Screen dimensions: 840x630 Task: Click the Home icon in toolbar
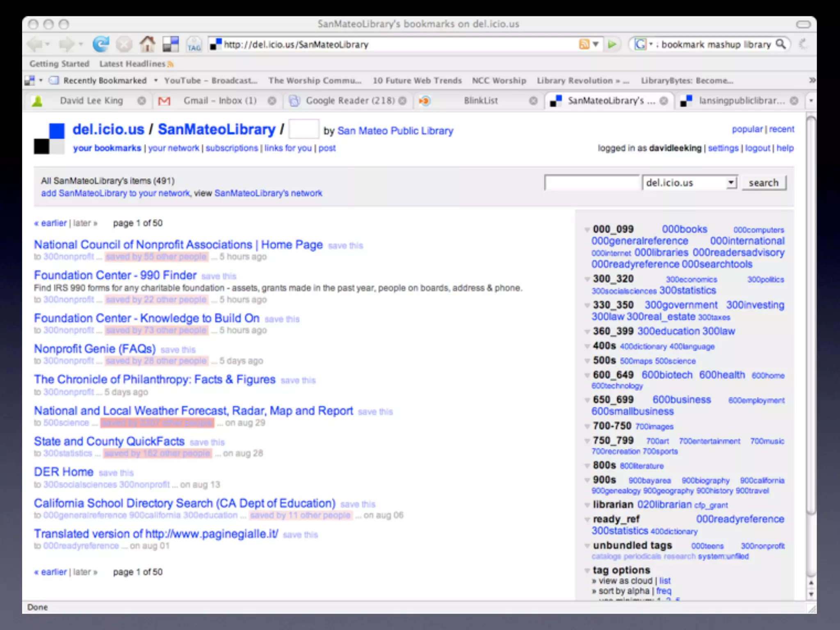pyautogui.click(x=147, y=44)
